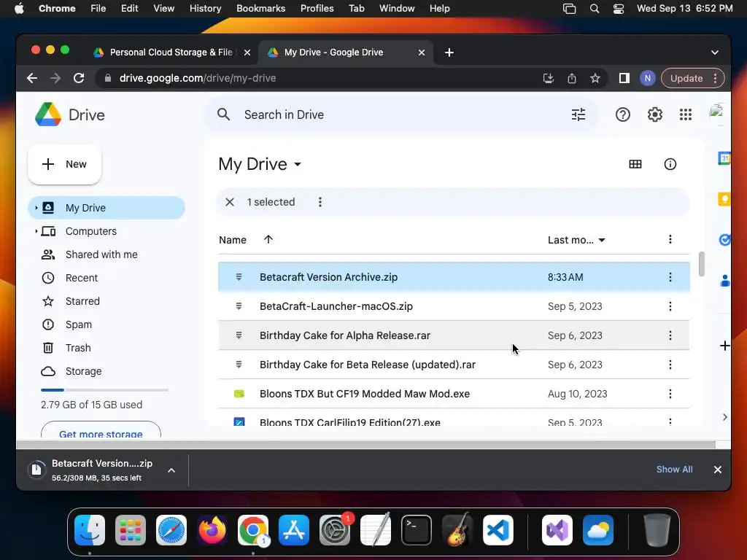Open the Bookmarks menu in the menu bar
The image size is (747, 560).
(x=261, y=8)
